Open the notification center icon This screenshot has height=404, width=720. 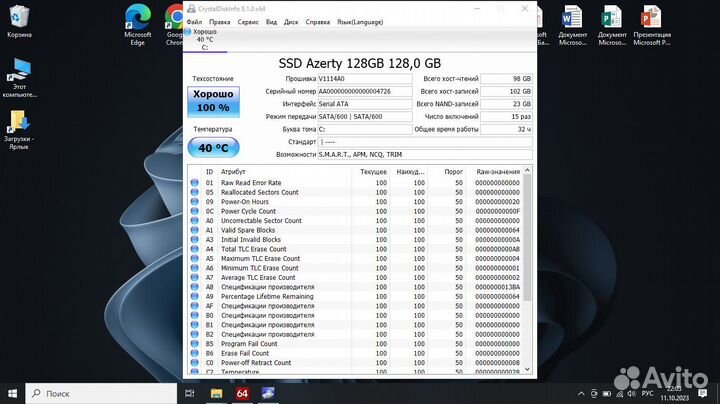click(x=702, y=393)
